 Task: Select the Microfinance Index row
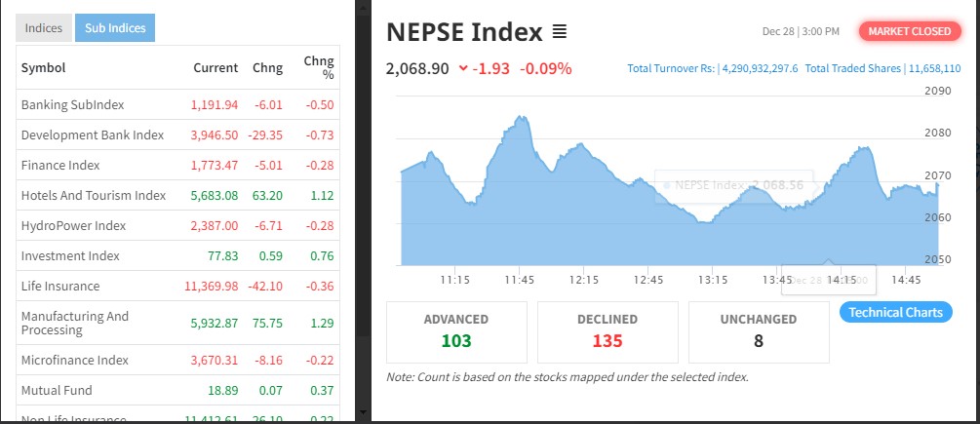tap(75, 360)
